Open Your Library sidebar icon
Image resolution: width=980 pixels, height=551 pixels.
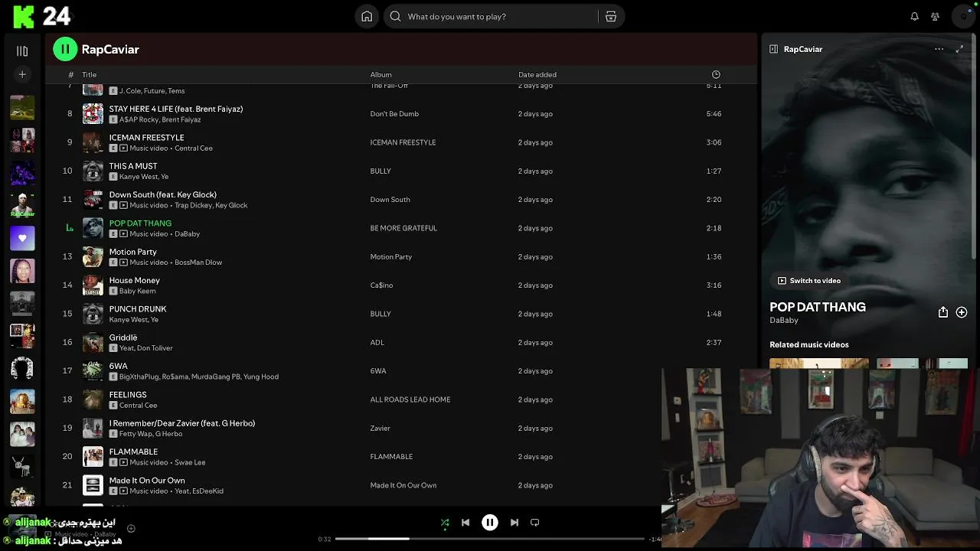coord(22,51)
